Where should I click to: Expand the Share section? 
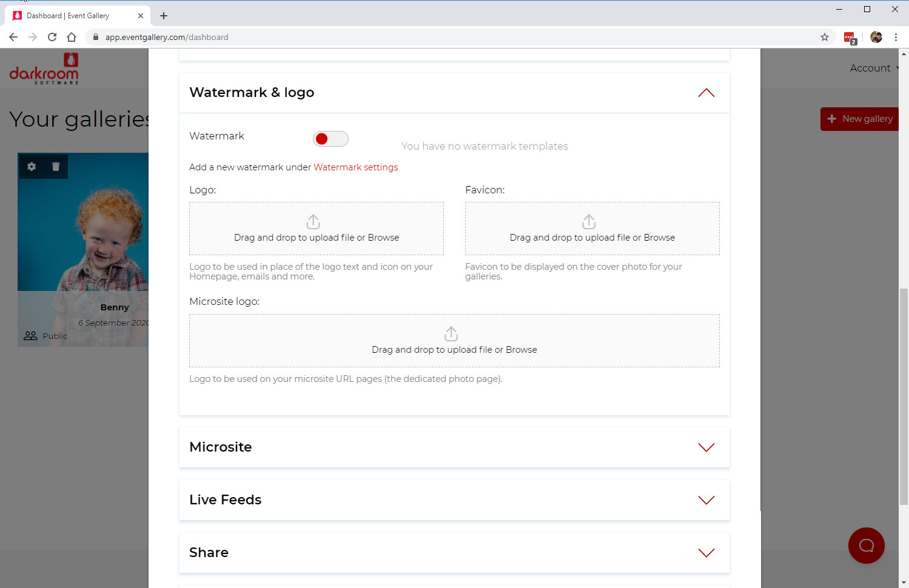706,553
